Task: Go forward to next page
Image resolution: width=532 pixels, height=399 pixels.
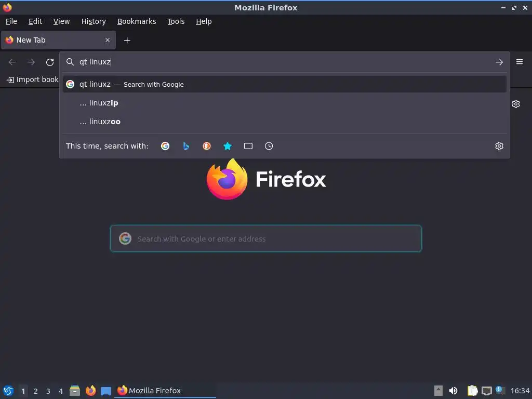Action: click(31, 62)
